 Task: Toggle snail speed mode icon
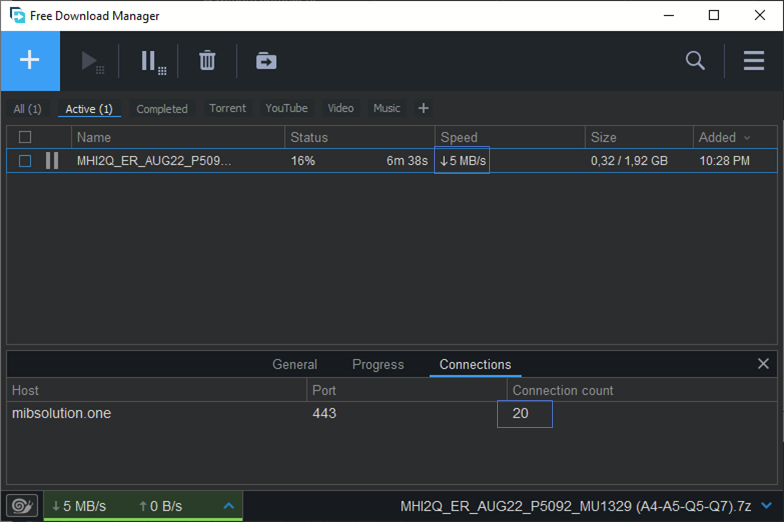[22, 506]
